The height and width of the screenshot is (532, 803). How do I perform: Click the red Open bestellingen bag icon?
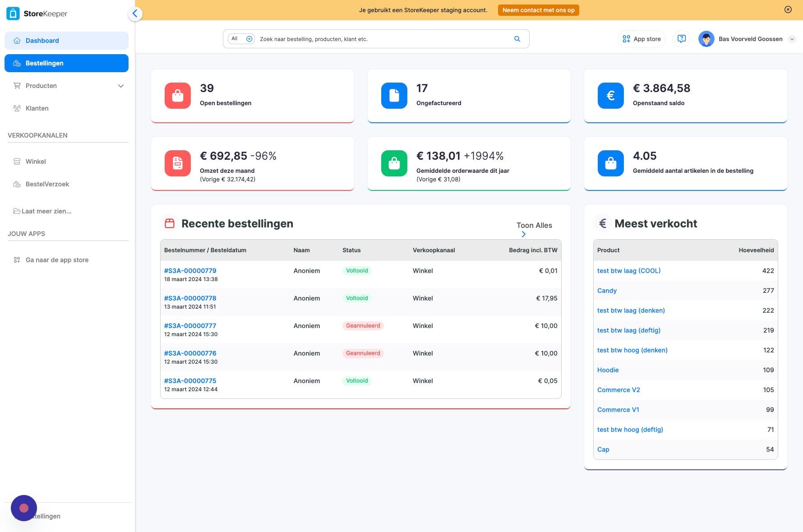click(178, 96)
